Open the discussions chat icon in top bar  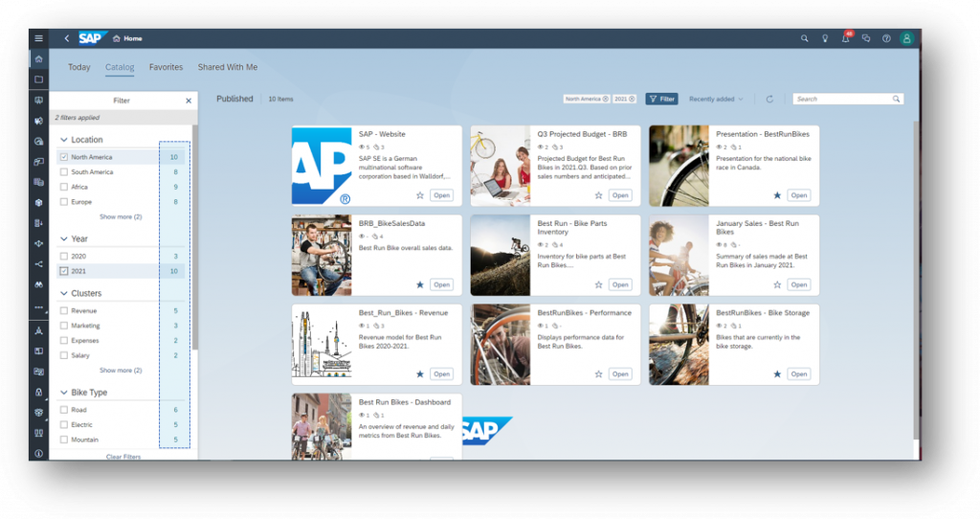865,38
